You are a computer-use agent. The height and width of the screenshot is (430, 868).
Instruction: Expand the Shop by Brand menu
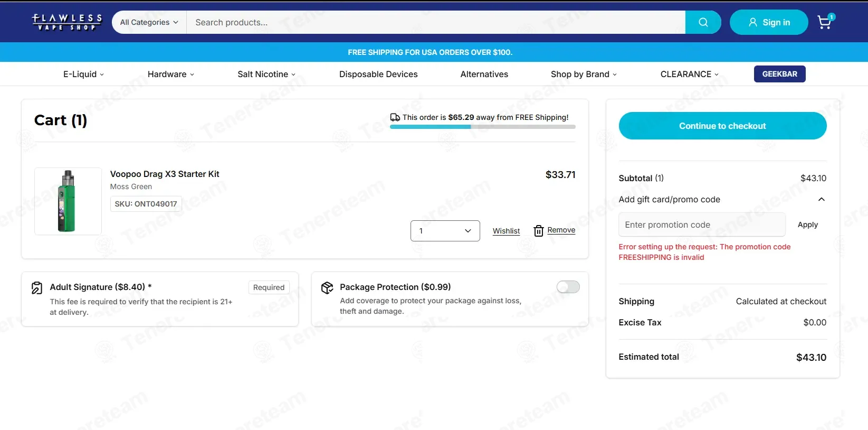(584, 74)
